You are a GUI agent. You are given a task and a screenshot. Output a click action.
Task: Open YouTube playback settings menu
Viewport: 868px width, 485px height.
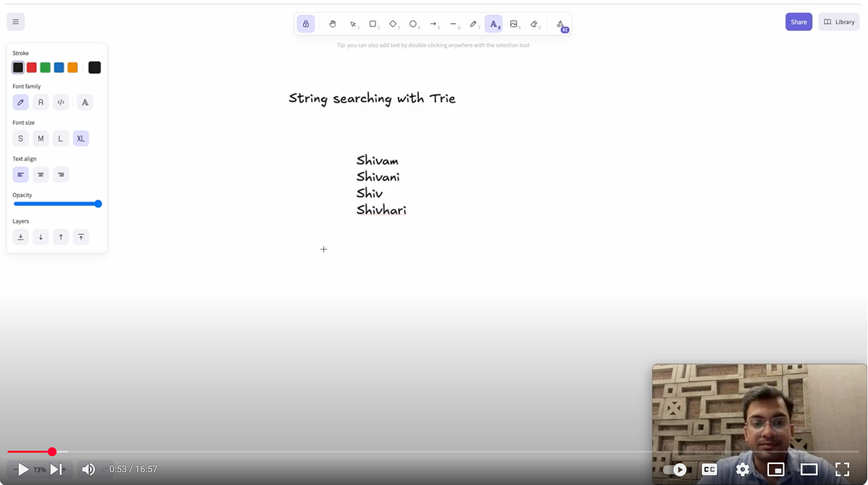[x=742, y=469]
